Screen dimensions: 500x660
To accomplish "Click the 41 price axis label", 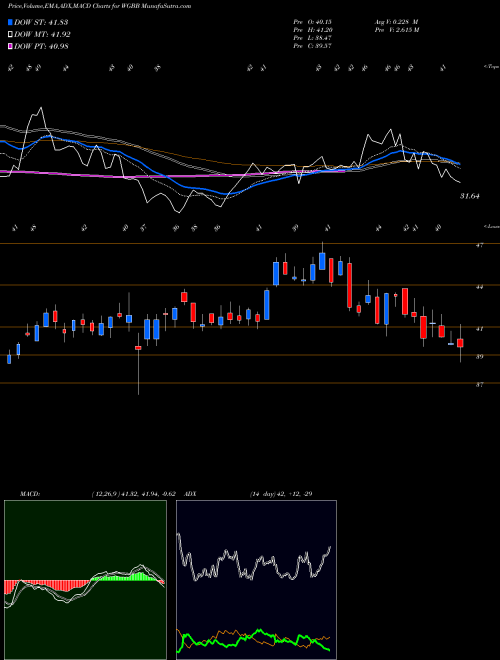I will [479, 329].
